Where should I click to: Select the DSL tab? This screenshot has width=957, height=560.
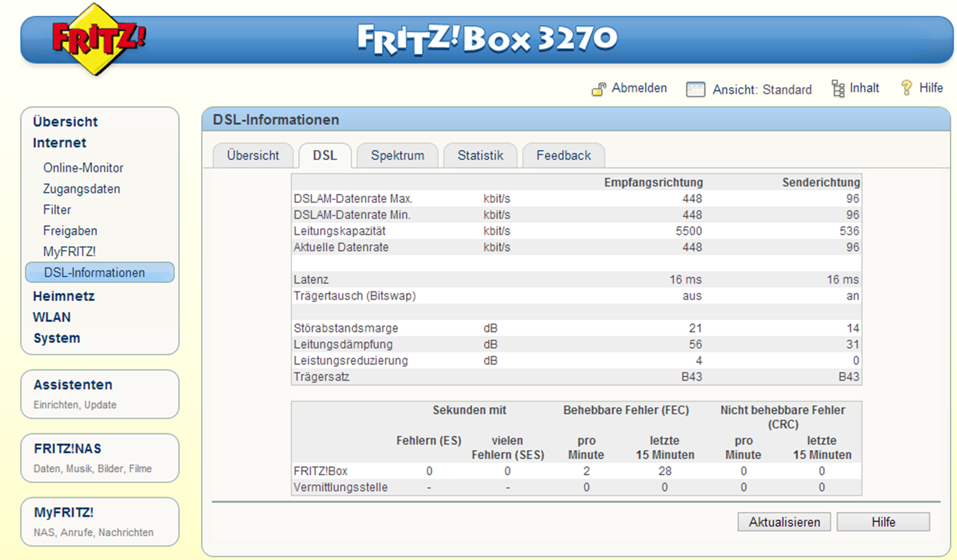pos(325,155)
